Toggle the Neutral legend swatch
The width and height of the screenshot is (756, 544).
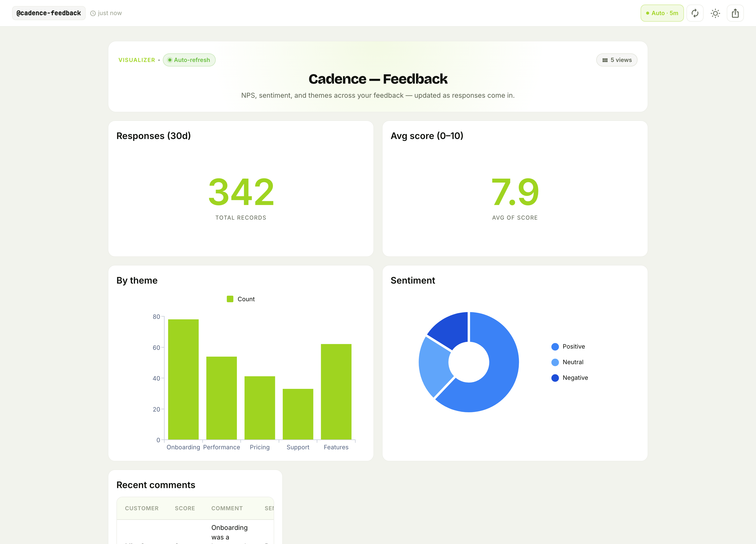click(x=555, y=362)
